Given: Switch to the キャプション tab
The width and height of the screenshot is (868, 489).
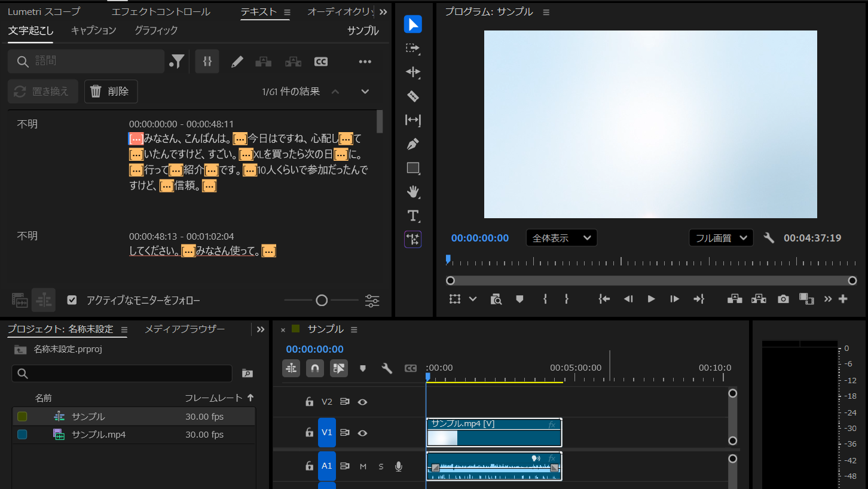Looking at the screenshot, I should 93,30.
